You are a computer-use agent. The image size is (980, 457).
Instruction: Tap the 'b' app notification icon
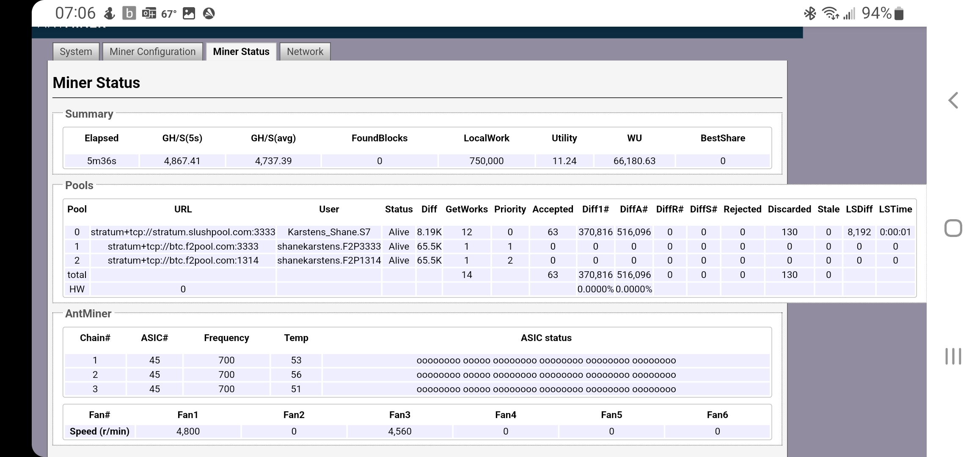point(129,14)
